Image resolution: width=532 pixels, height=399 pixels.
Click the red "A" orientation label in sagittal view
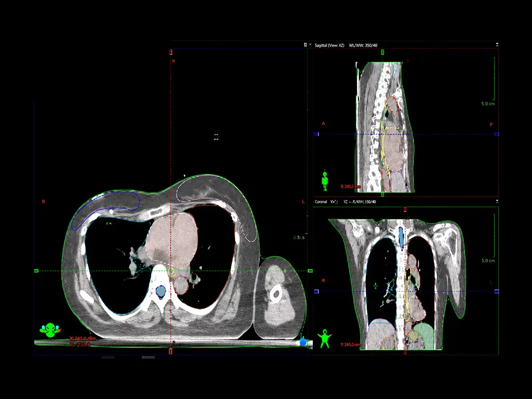click(x=323, y=124)
